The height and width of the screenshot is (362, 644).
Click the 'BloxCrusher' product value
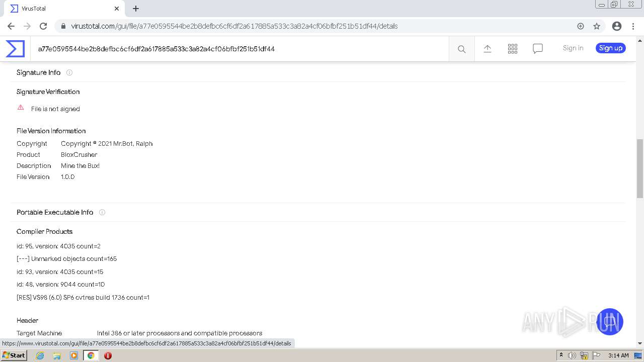click(79, 154)
